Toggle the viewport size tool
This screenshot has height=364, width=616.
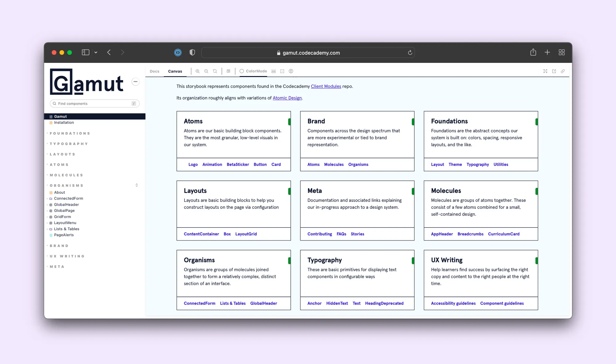pos(228,71)
